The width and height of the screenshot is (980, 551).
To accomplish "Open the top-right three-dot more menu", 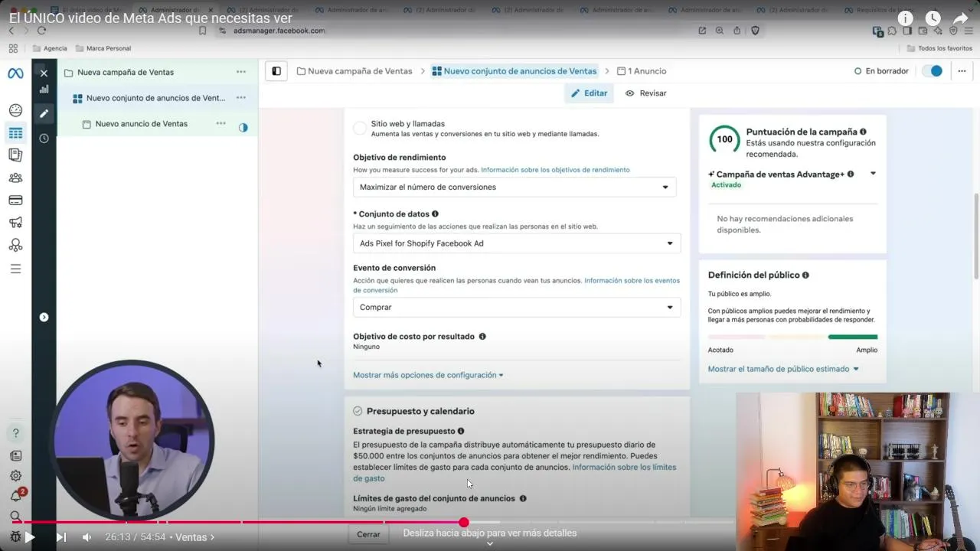I will tap(962, 71).
